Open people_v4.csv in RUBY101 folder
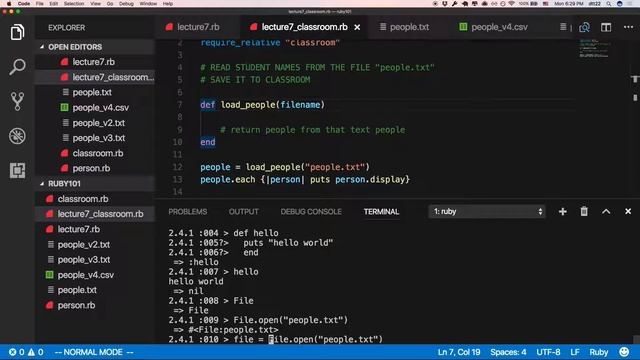Screen dimensions: 640x360 point(95,275)
